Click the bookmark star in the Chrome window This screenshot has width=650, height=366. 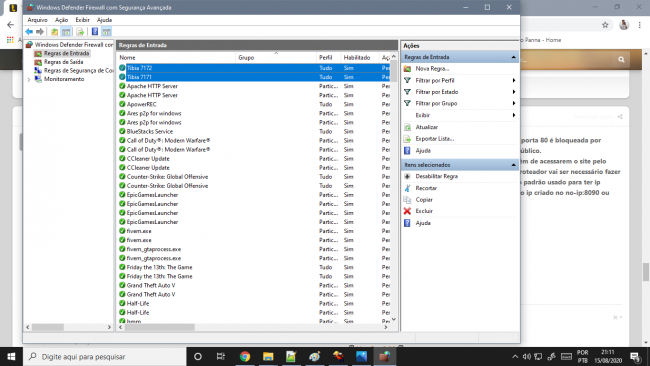point(605,25)
